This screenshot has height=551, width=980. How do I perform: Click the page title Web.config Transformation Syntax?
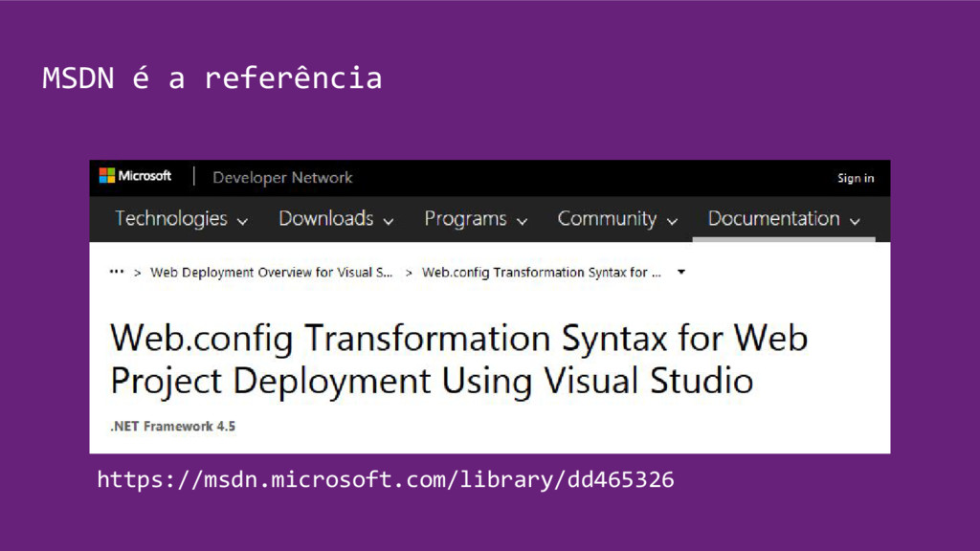458,360
